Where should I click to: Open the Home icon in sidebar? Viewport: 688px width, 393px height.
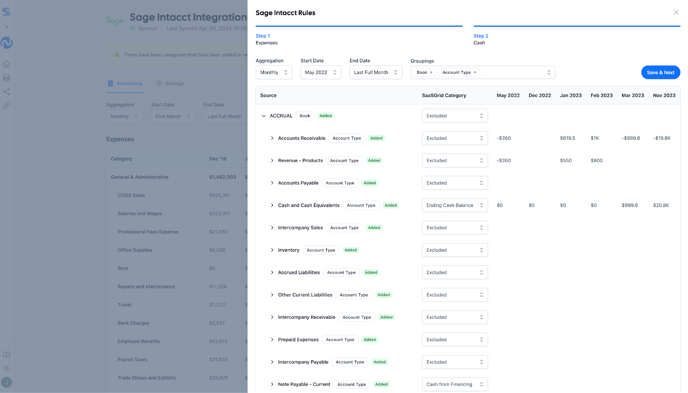point(7,64)
